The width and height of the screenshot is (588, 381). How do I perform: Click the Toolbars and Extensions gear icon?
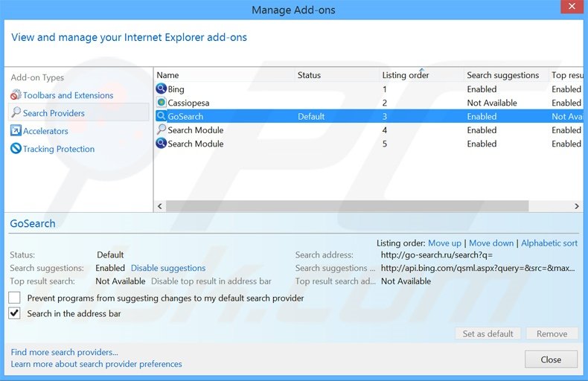16,95
